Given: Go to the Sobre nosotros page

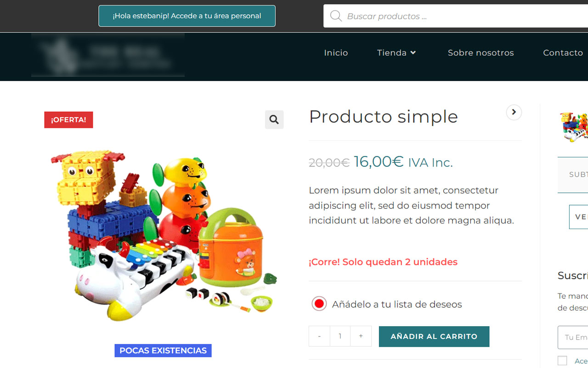Looking at the screenshot, I should (x=481, y=53).
